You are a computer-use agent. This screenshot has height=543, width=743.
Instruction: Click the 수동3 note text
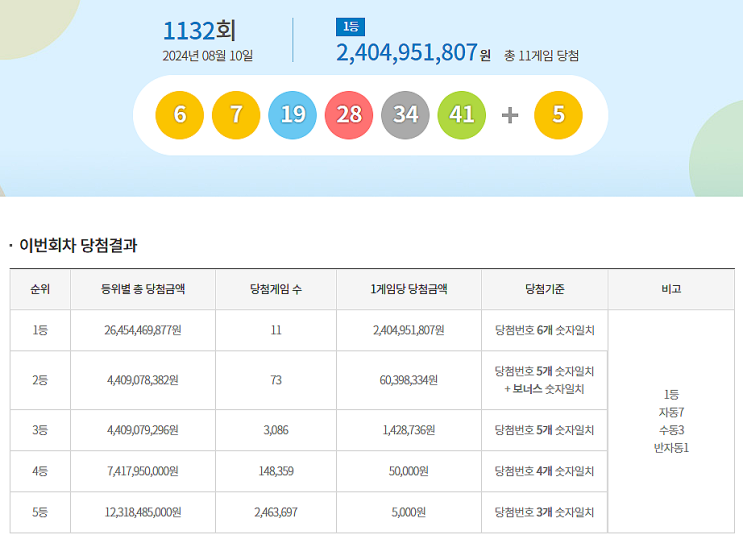(671, 430)
